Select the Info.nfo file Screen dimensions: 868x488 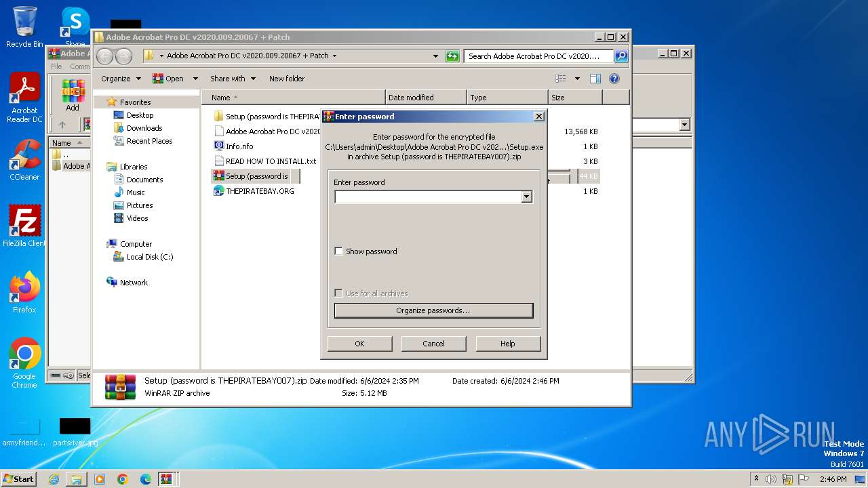[x=233, y=146]
